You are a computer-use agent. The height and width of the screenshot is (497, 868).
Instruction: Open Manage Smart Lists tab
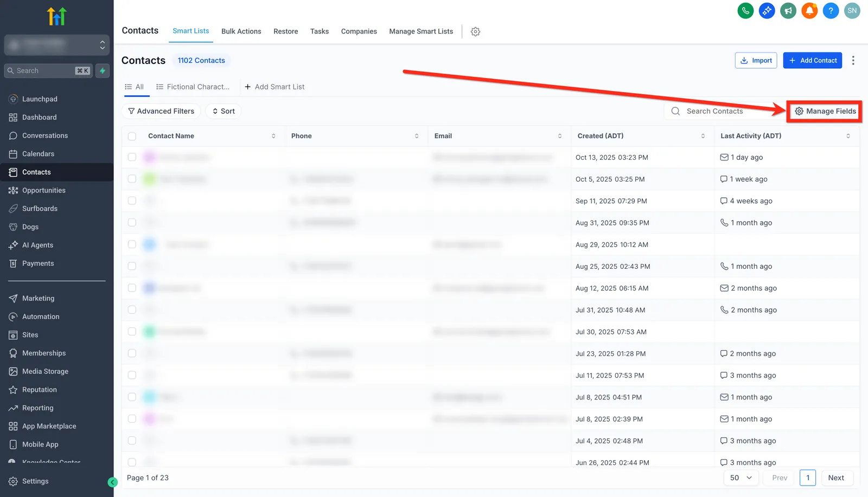click(421, 31)
